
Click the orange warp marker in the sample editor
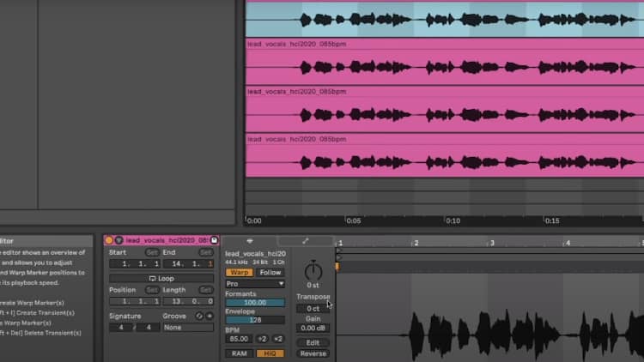tap(337, 267)
